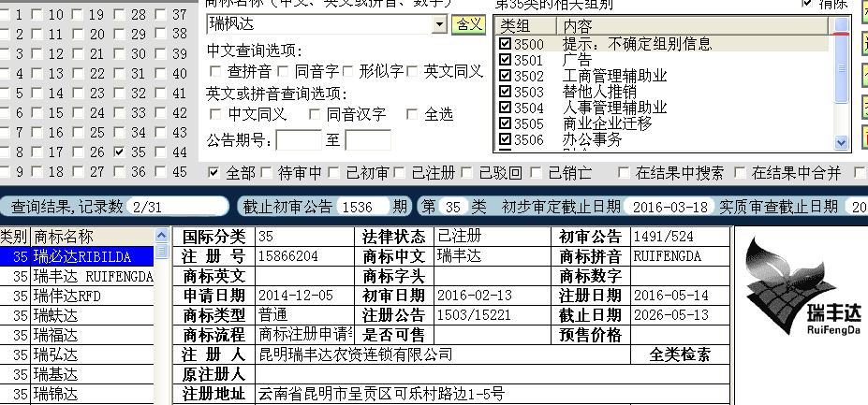The width and height of the screenshot is (868, 405).
Task: Enable 中文同义 option
Action: (x=215, y=114)
